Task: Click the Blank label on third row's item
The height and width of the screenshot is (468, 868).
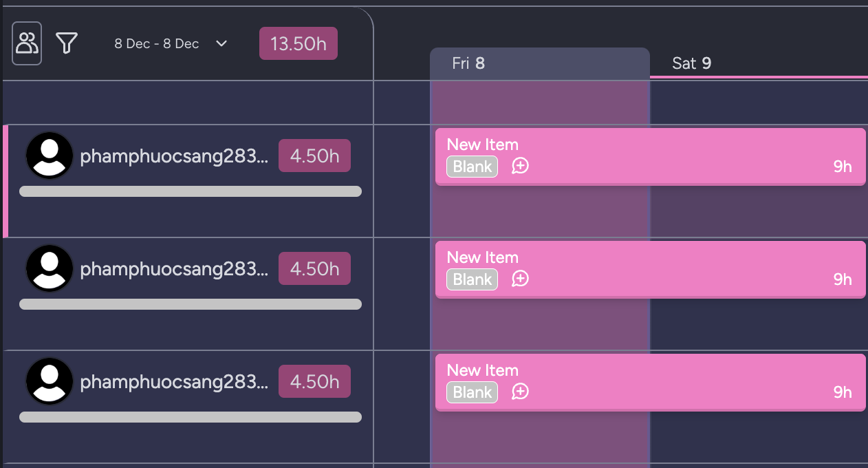Action: (472, 392)
